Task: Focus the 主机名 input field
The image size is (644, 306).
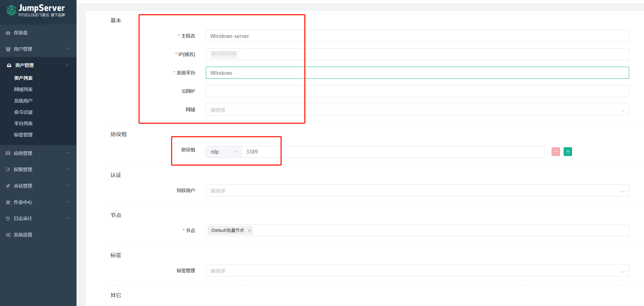Action: point(417,36)
